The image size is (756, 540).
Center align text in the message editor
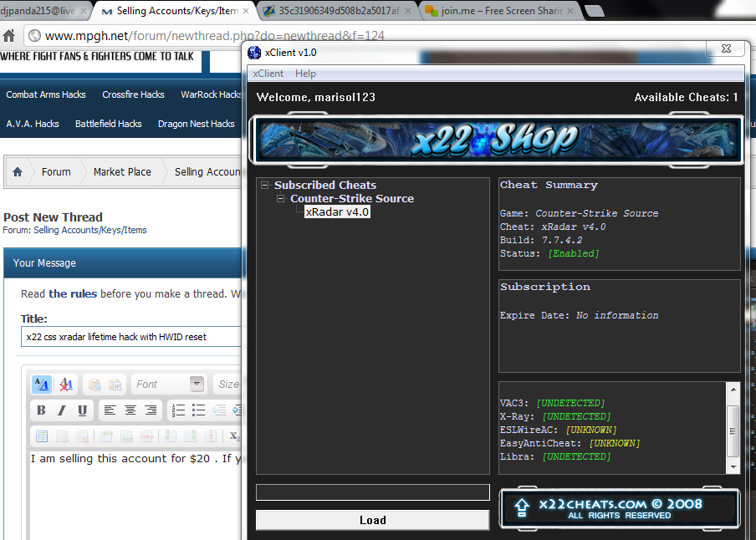130,410
